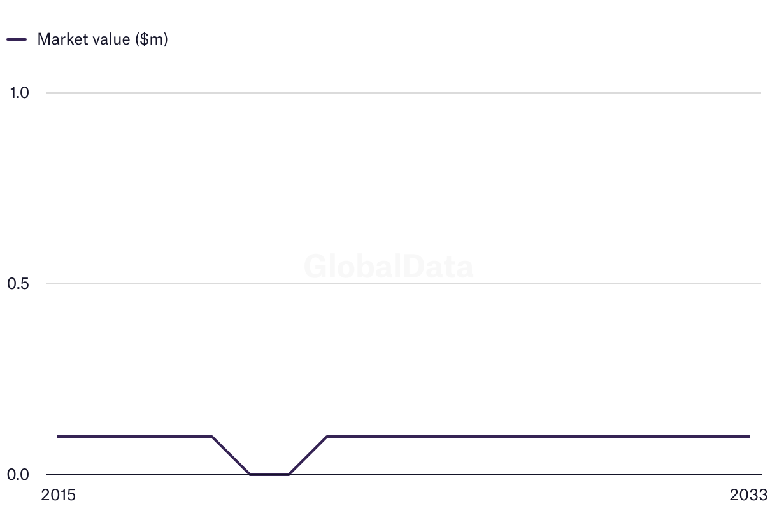Select the 0.5 y-axis label
Image resolution: width=777 pixels, height=532 pixels.
coord(18,284)
